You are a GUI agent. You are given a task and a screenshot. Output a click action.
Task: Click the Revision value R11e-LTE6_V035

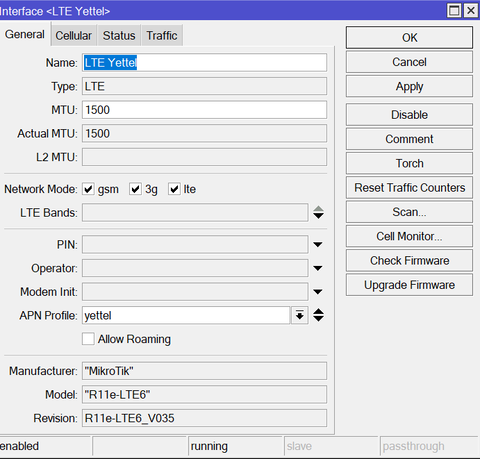(x=204, y=418)
